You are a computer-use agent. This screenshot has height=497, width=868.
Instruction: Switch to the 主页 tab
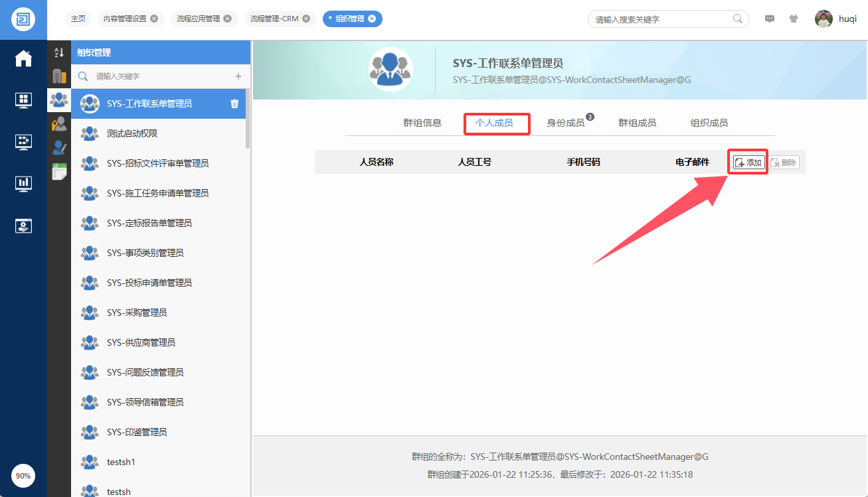click(x=78, y=19)
